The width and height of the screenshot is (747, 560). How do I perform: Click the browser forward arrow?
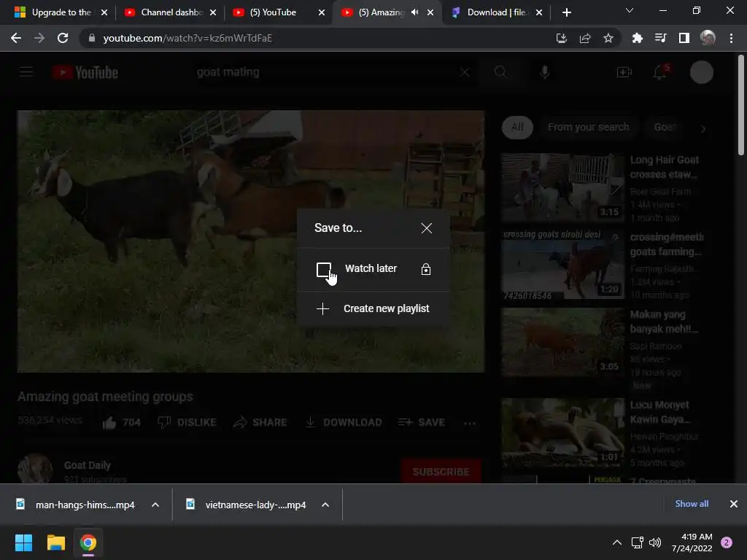[39, 38]
